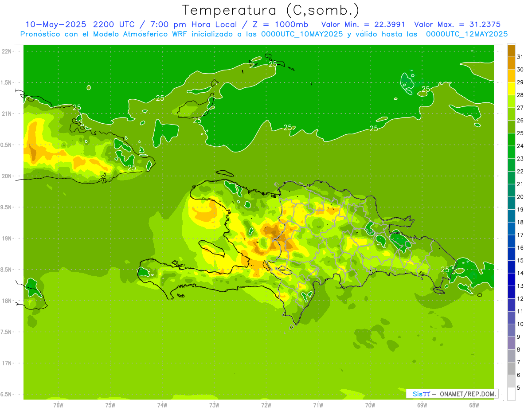Click the '30' value on the color scale
This screenshot has height=411, width=532.
coord(520,70)
